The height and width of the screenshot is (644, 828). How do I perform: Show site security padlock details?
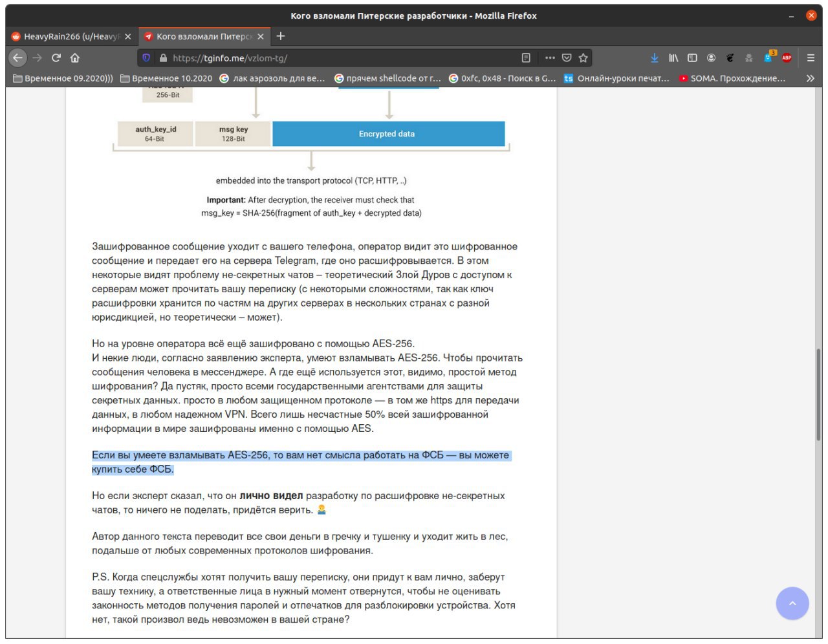point(163,58)
